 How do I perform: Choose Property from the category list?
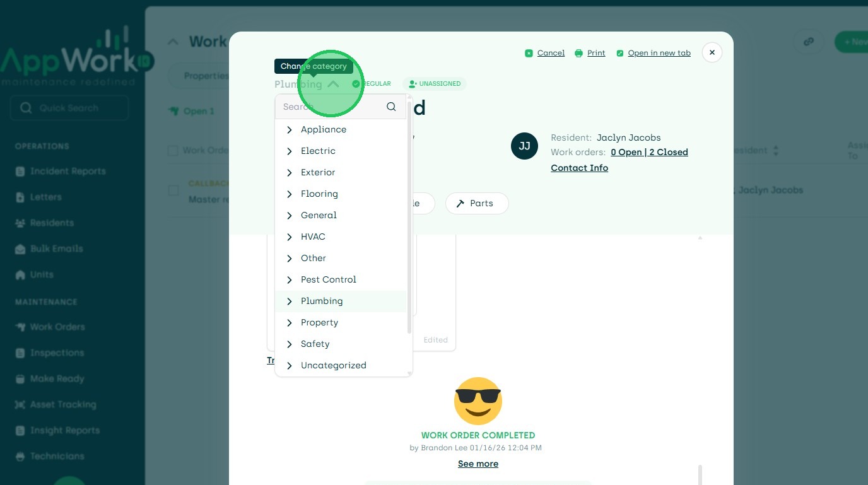341,322
